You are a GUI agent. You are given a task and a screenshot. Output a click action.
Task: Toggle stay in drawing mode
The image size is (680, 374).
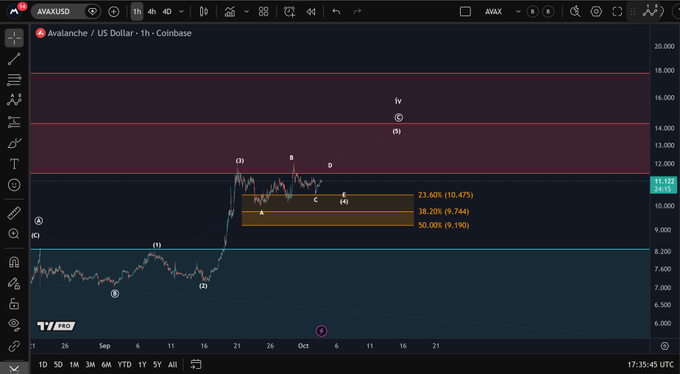coord(14,283)
